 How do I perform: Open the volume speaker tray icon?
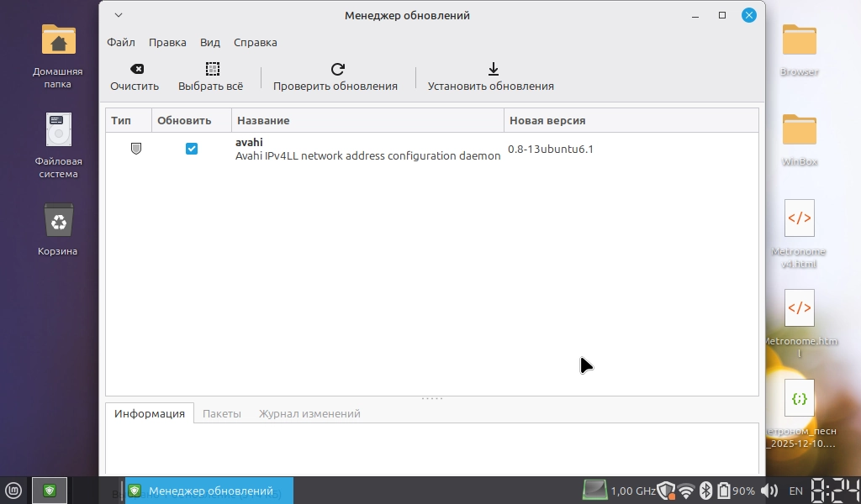pos(769,491)
